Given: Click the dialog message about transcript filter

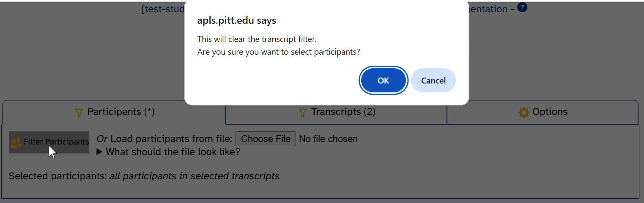Looking at the screenshot, I should tap(279, 46).
